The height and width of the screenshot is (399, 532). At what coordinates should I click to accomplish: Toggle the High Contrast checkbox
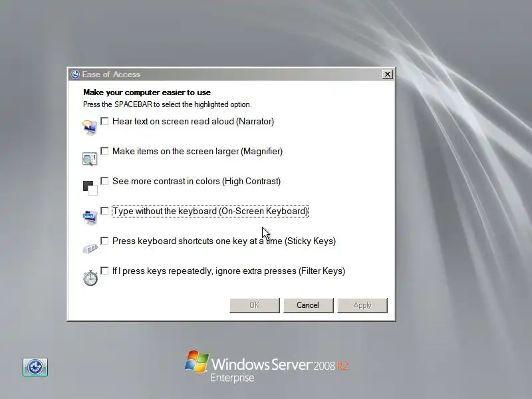tap(104, 181)
